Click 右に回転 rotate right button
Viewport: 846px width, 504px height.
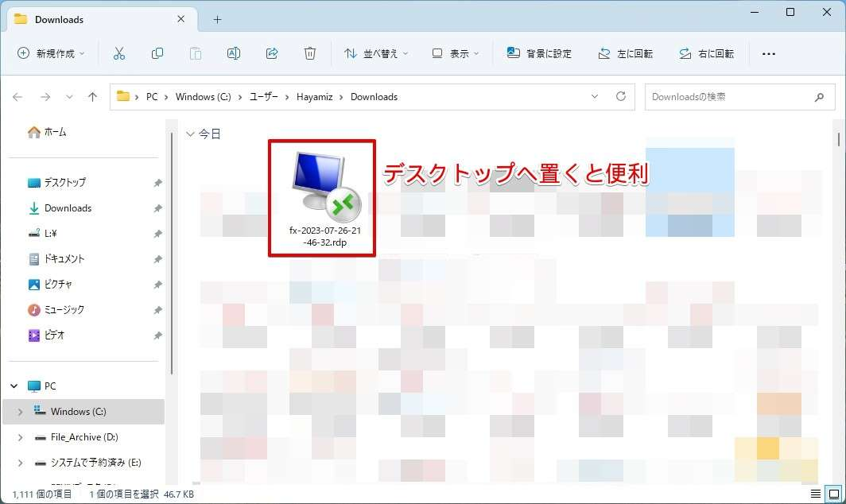[x=707, y=53]
